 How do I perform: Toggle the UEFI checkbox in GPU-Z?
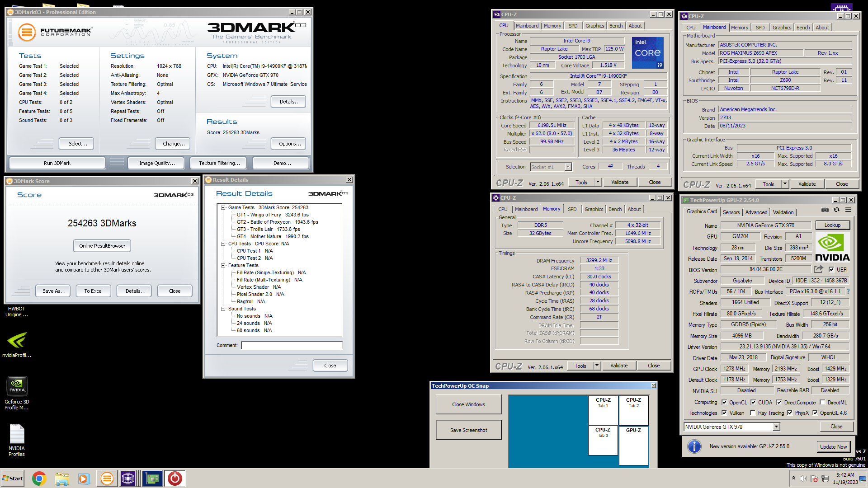pos(831,269)
